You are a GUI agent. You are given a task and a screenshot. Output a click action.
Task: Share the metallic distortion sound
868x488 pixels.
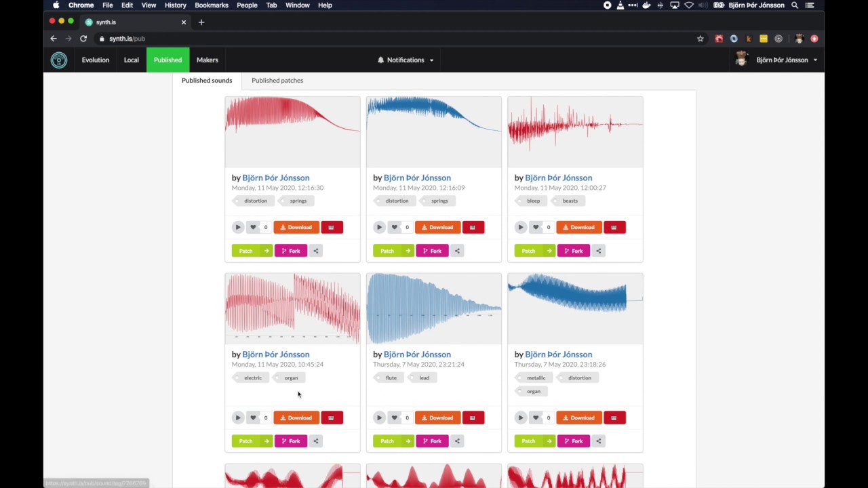click(599, 441)
